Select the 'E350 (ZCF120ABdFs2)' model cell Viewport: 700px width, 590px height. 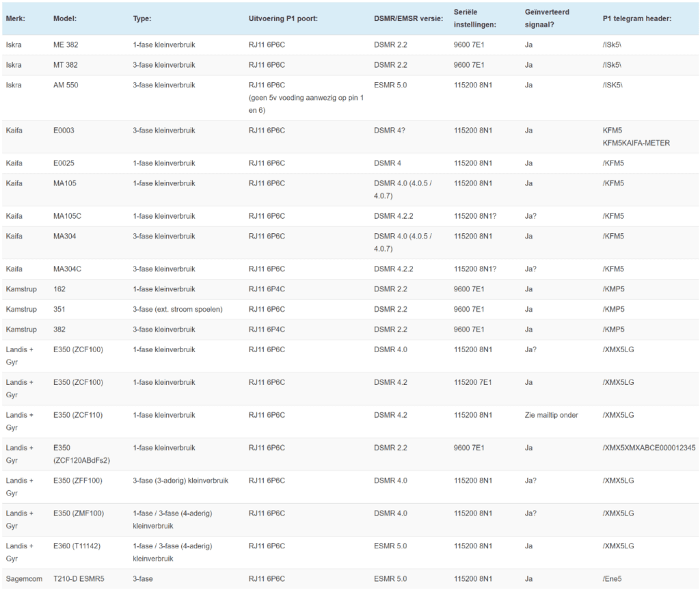click(x=82, y=454)
